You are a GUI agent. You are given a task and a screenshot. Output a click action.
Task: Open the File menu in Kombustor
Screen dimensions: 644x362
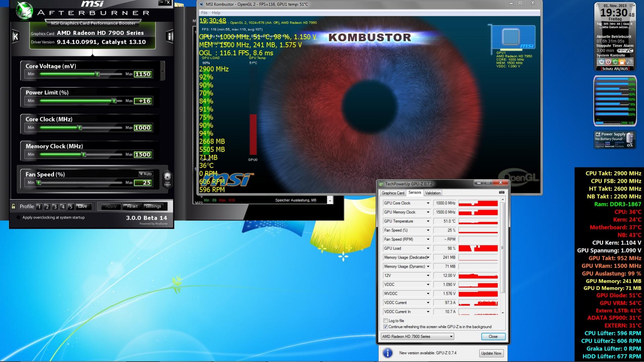(204, 13)
